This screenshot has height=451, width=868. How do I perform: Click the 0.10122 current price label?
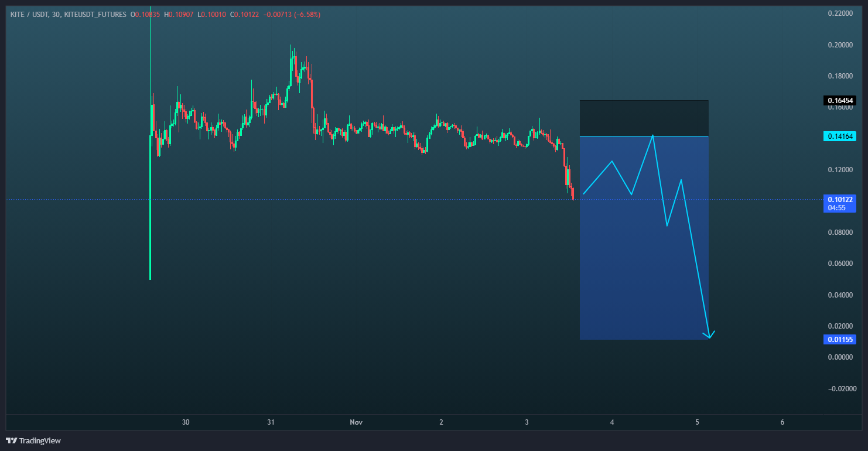[x=840, y=199]
